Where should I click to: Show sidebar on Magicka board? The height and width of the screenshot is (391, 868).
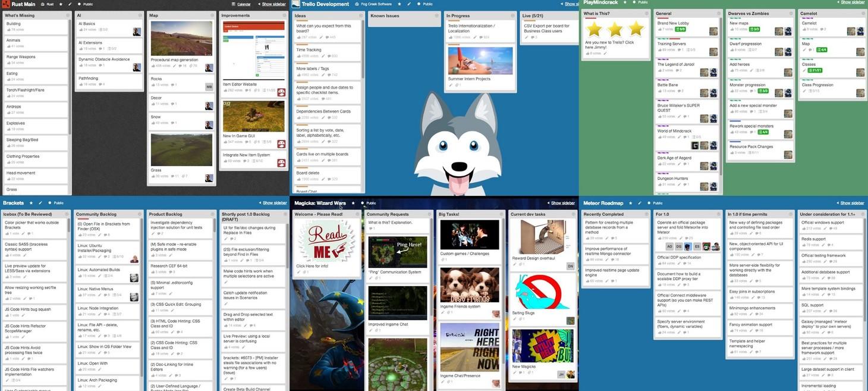click(561, 203)
